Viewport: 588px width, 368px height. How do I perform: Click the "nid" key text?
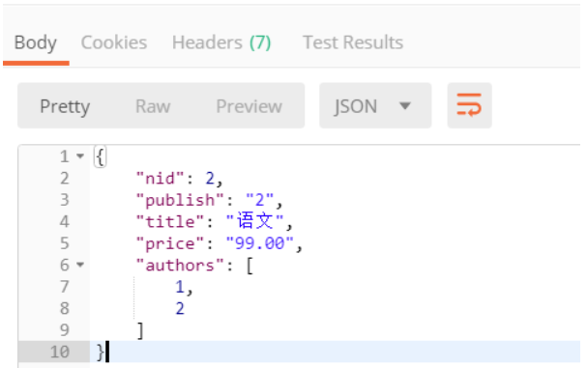point(161,178)
